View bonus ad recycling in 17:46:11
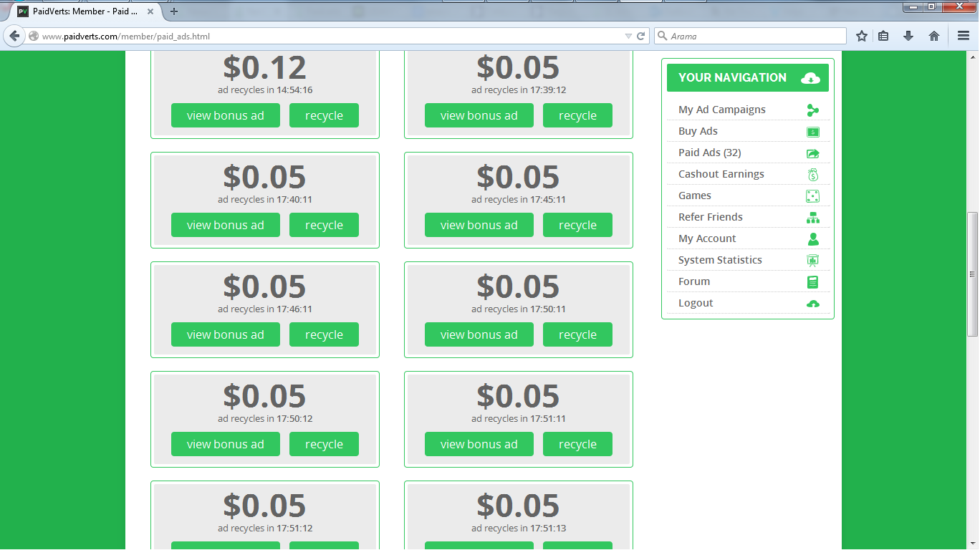Viewport: 980px width, 550px height. (226, 334)
